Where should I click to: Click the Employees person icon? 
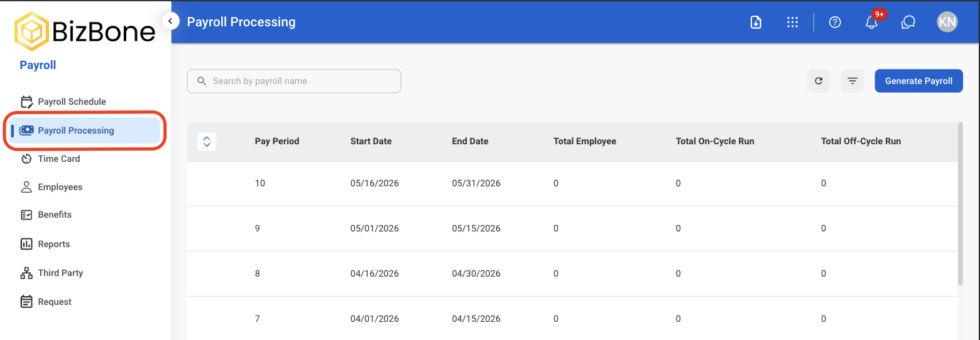tap(26, 187)
